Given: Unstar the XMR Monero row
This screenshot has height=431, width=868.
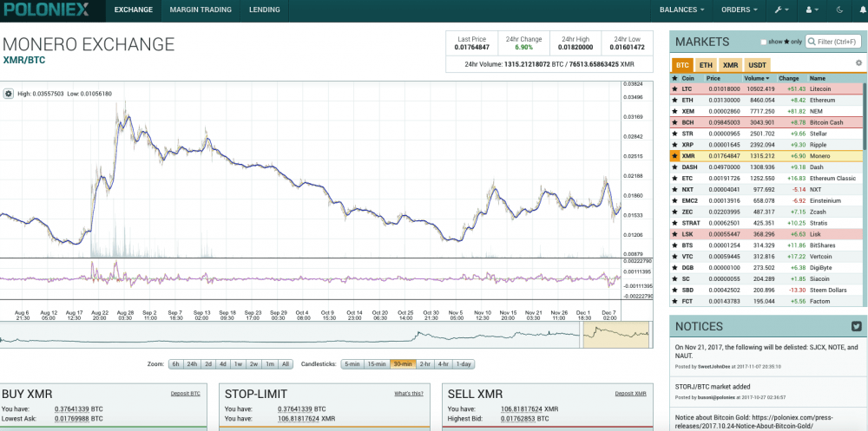Looking at the screenshot, I should coord(674,156).
